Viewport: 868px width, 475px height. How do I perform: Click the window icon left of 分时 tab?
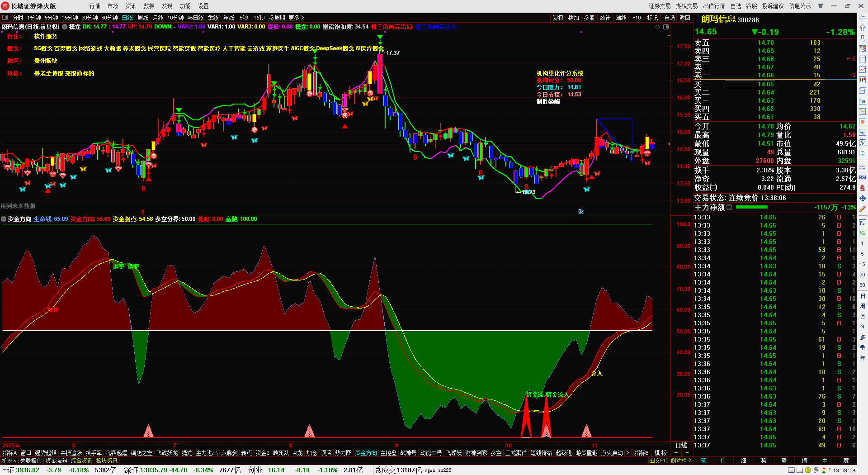click(x=5, y=18)
